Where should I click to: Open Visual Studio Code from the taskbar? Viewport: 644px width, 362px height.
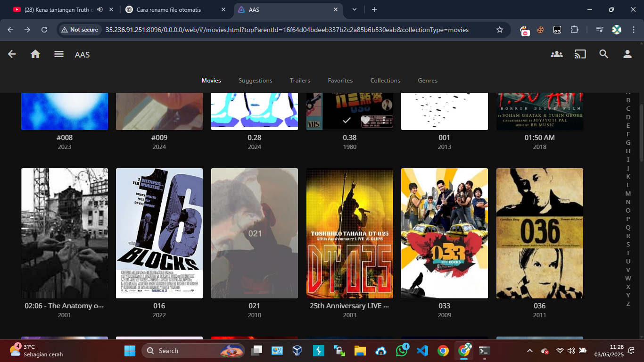point(422,351)
